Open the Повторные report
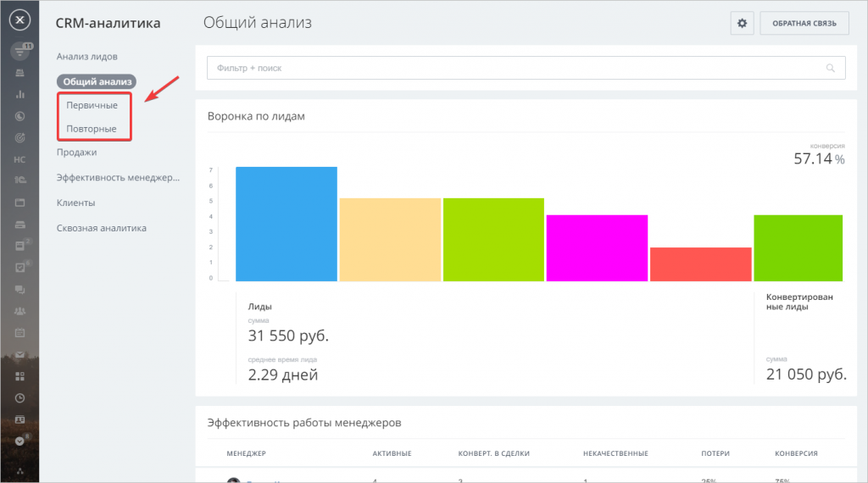Viewport: 868px width, 483px height. pyautogui.click(x=92, y=129)
